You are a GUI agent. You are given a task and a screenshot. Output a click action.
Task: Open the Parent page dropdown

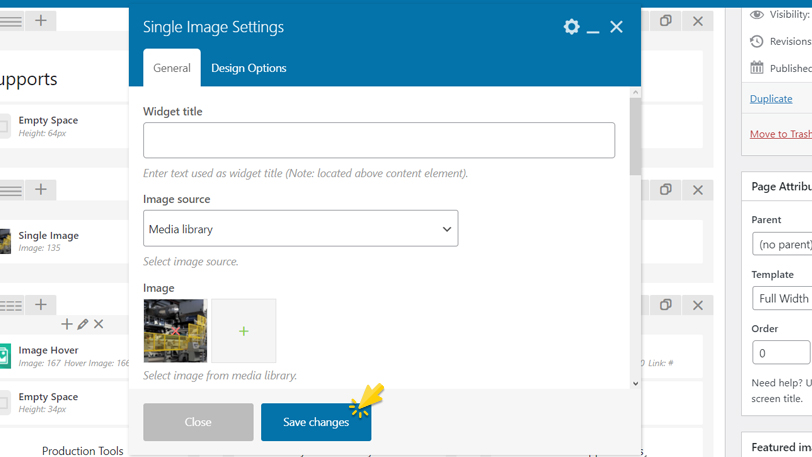click(782, 244)
